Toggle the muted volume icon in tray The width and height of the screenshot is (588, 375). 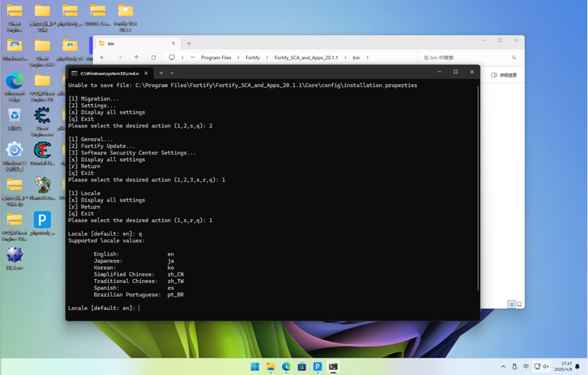546,367
